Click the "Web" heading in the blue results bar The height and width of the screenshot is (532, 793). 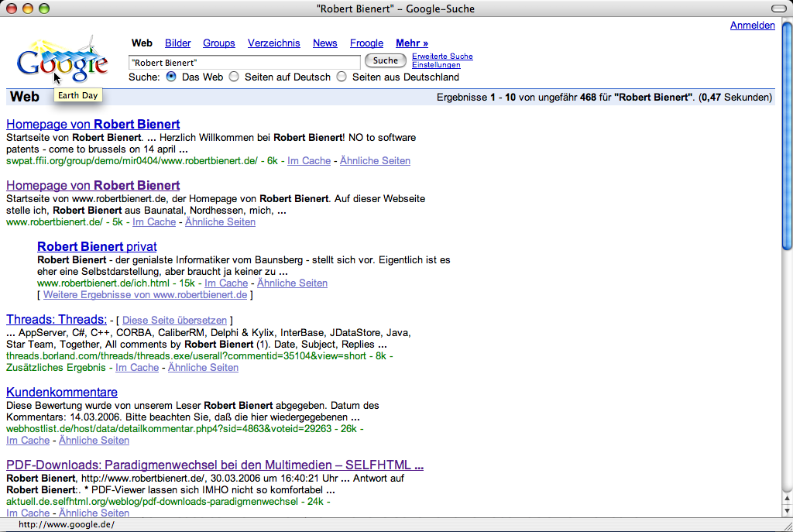click(24, 97)
